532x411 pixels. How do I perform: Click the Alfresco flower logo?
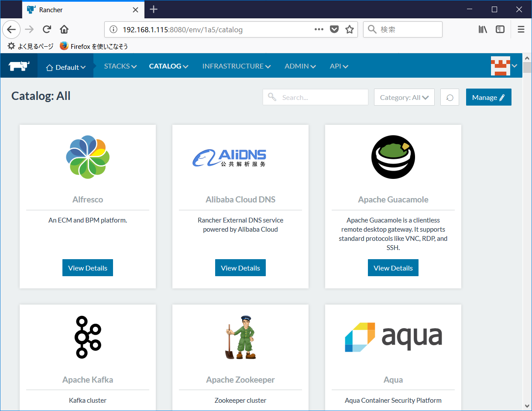[88, 157]
